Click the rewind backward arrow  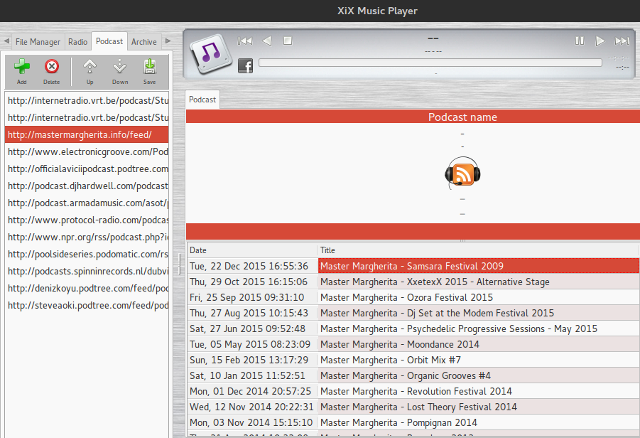pos(267,41)
